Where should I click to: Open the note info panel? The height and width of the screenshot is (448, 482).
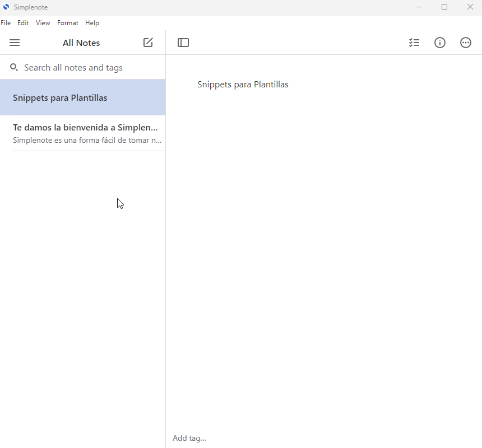coord(439,43)
